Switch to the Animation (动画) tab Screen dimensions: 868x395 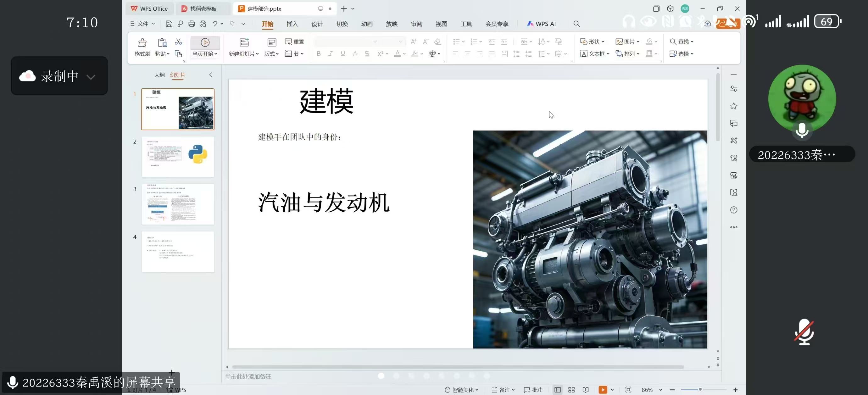click(x=367, y=24)
